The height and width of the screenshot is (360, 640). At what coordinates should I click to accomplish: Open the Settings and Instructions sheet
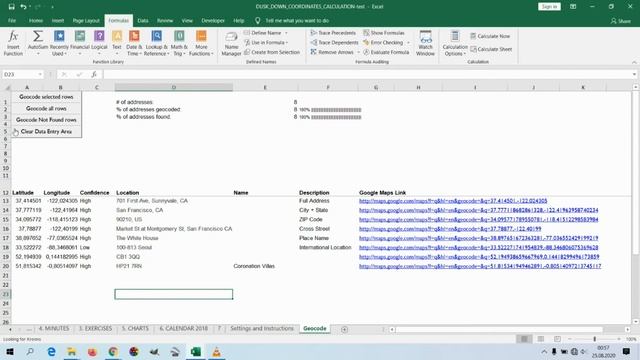262,329
